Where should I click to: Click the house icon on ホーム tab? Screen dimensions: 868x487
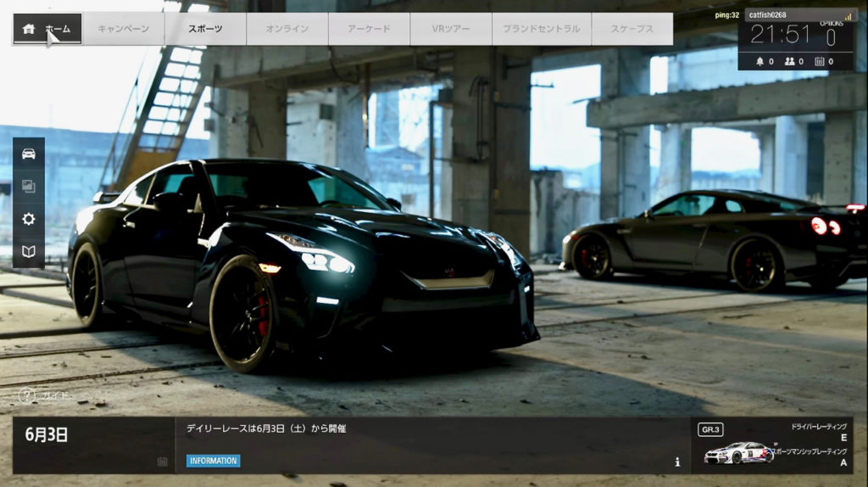[29, 29]
